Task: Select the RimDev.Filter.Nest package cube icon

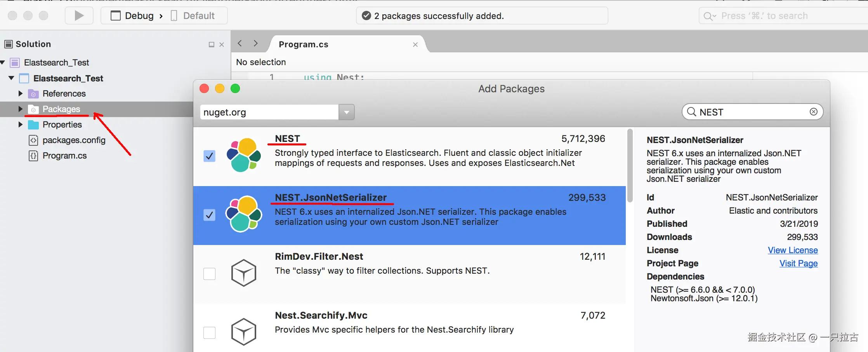Action: point(244,273)
